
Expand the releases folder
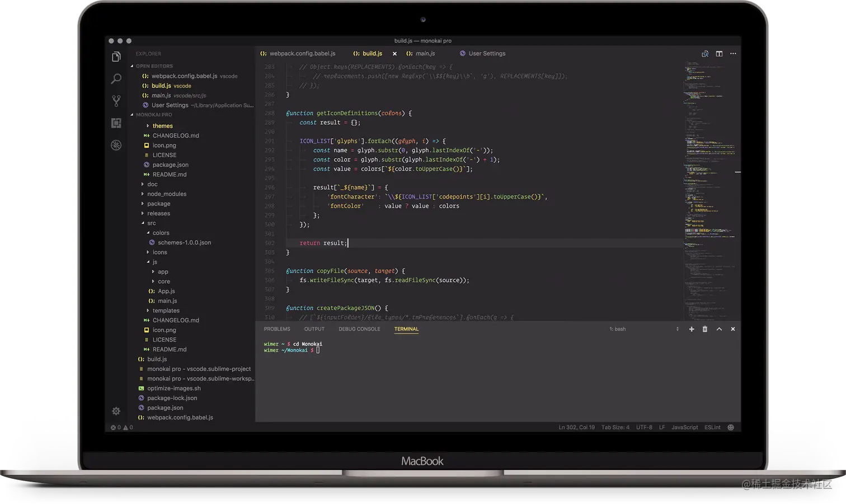(x=158, y=213)
